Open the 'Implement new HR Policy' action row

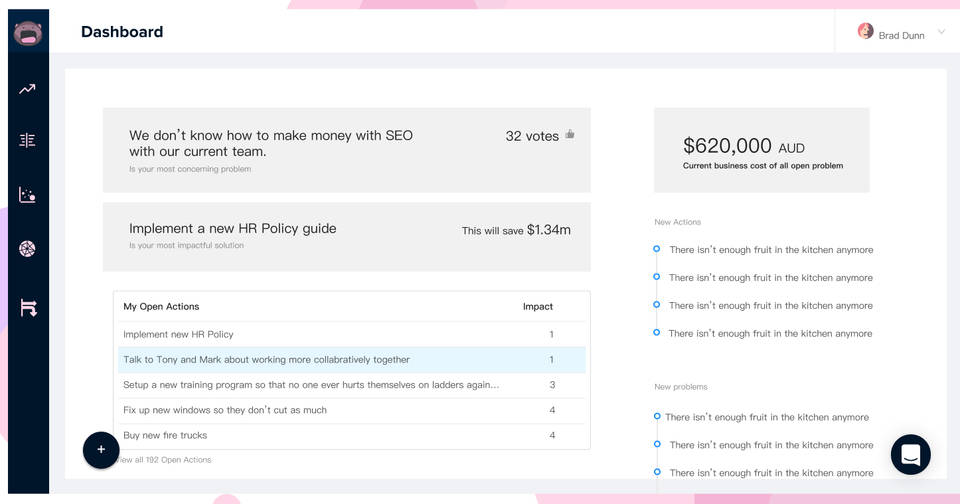point(351,334)
